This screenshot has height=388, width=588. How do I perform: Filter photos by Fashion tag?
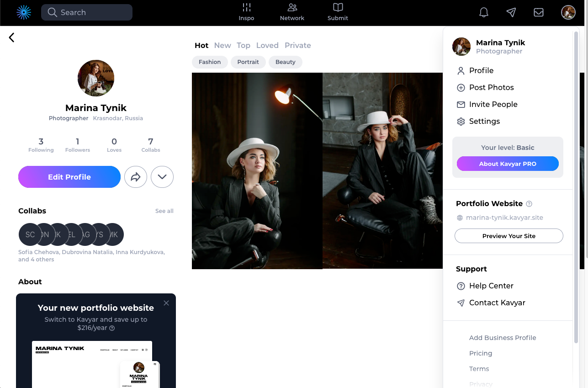tap(210, 62)
